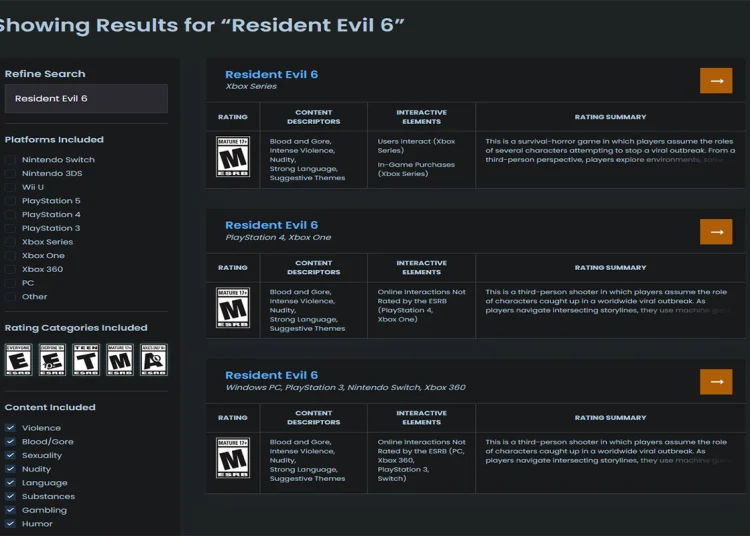Select the Everyone rating category icon
This screenshot has height=536, width=750.
[x=19, y=360]
